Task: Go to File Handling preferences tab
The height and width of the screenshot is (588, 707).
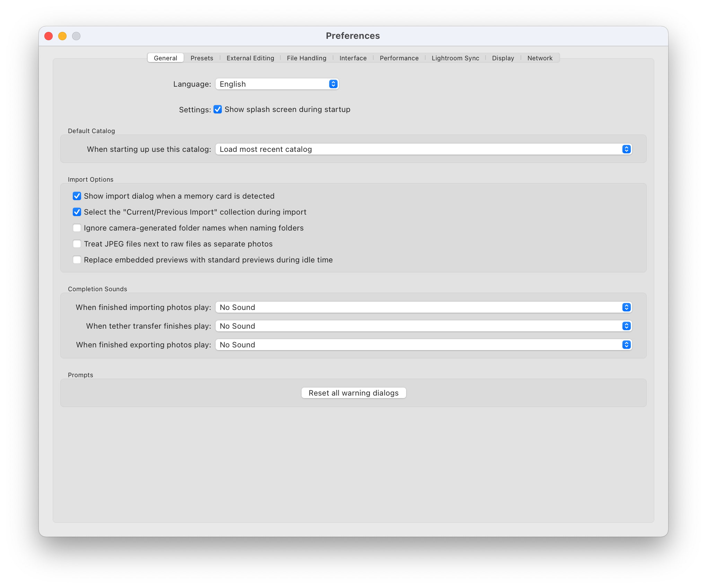Action: click(x=306, y=58)
